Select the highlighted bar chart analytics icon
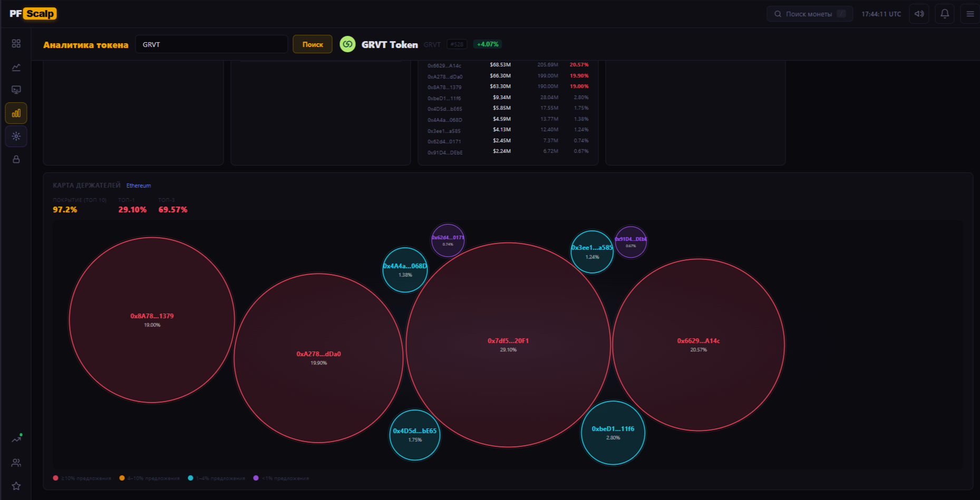980x500 pixels. click(16, 113)
